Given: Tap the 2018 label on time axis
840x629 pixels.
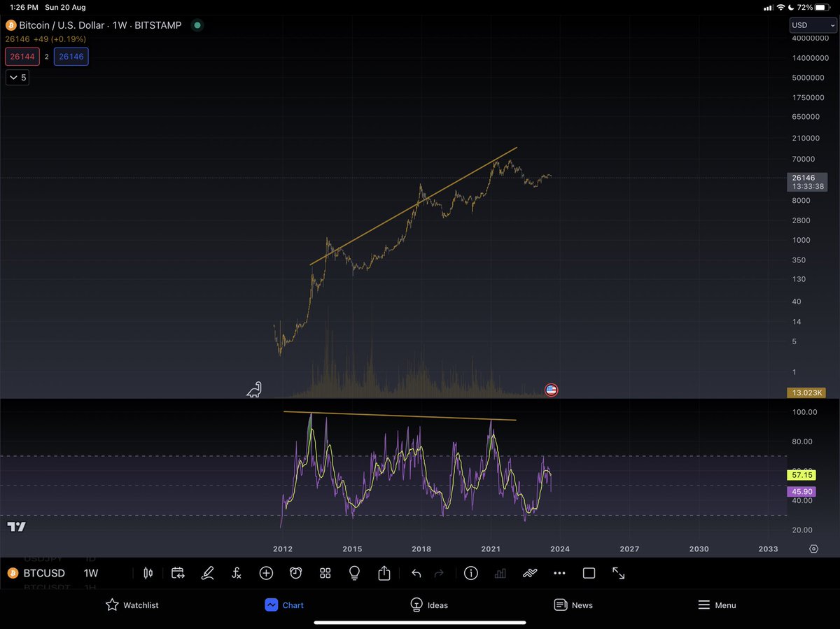Looking at the screenshot, I should pos(421,549).
